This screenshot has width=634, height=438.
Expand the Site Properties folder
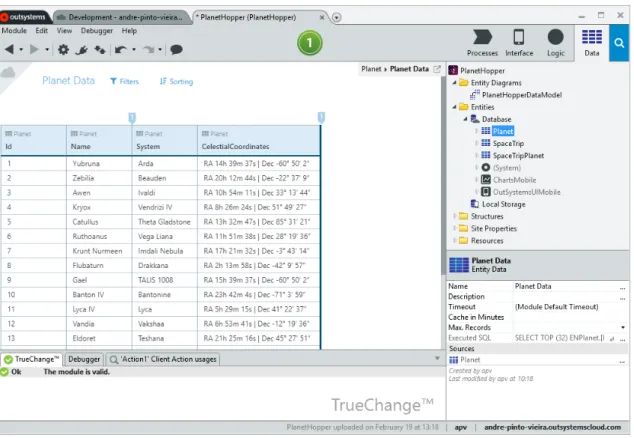(454, 228)
